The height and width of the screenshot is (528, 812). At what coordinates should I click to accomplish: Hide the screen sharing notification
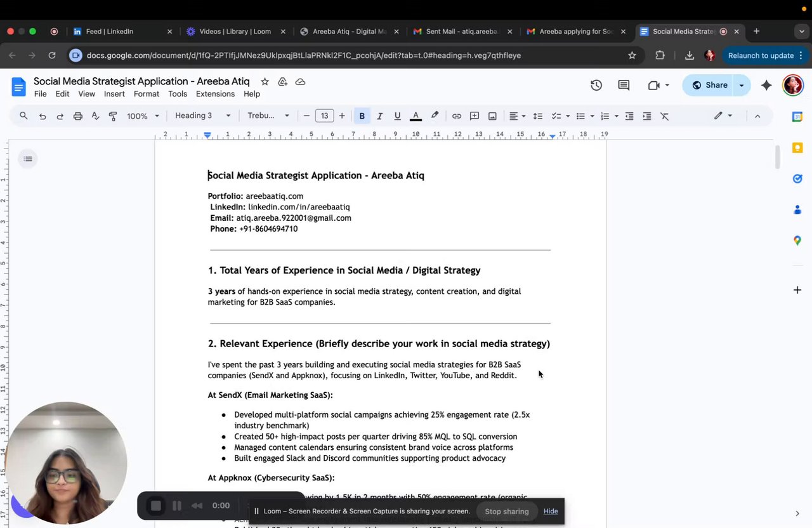(551, 511)
